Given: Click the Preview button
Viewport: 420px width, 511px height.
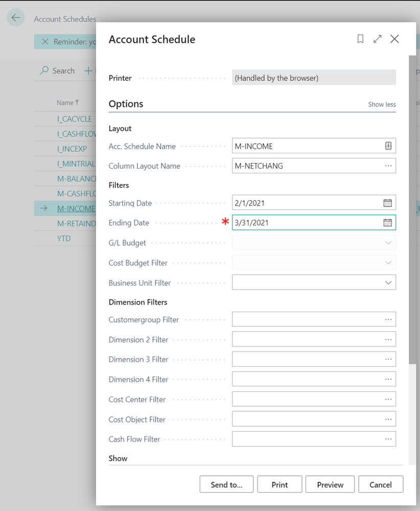Looking at the screenshot, I should 330,484.
